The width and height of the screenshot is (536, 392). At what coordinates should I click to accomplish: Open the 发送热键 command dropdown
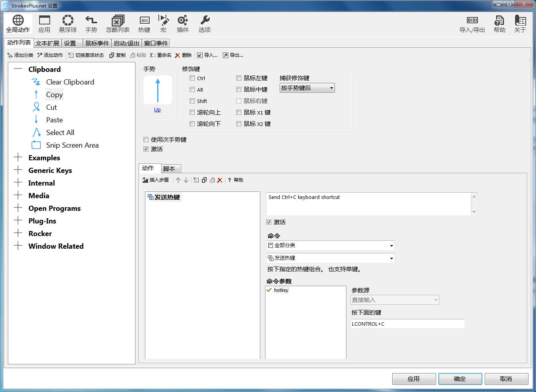pyautogui.click(x=331, y=258)
